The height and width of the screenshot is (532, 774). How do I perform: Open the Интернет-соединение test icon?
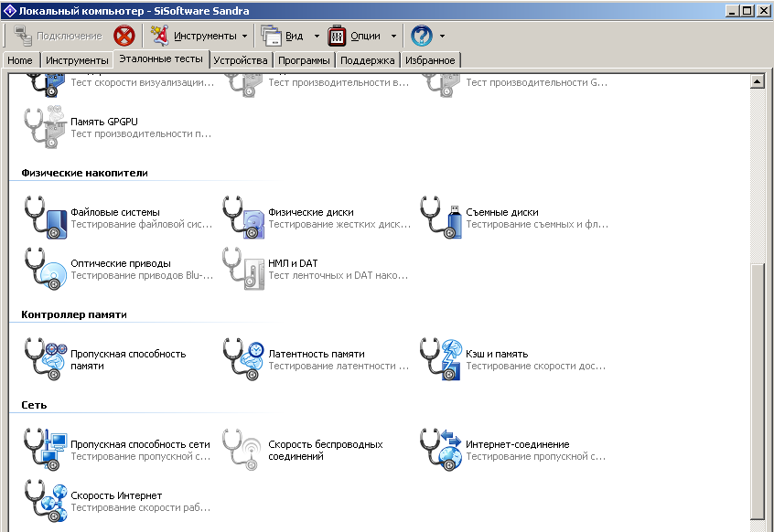441,450
